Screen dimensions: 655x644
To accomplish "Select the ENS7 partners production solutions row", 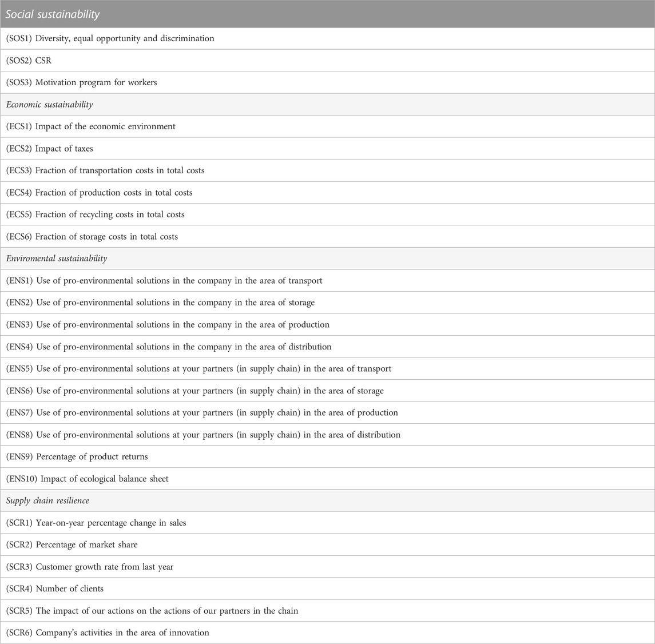I will pyautogui.click(x=327, y=412).
